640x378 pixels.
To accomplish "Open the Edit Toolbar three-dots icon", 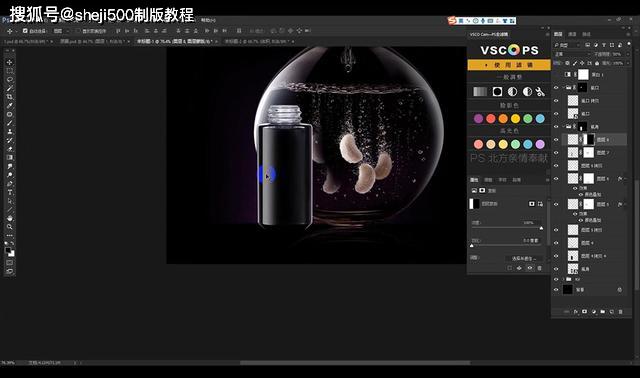I will tap(9, 236).
